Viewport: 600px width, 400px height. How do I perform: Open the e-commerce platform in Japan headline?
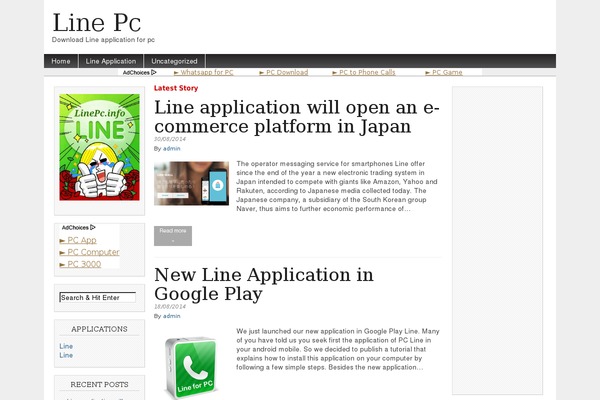click(297, 117)
